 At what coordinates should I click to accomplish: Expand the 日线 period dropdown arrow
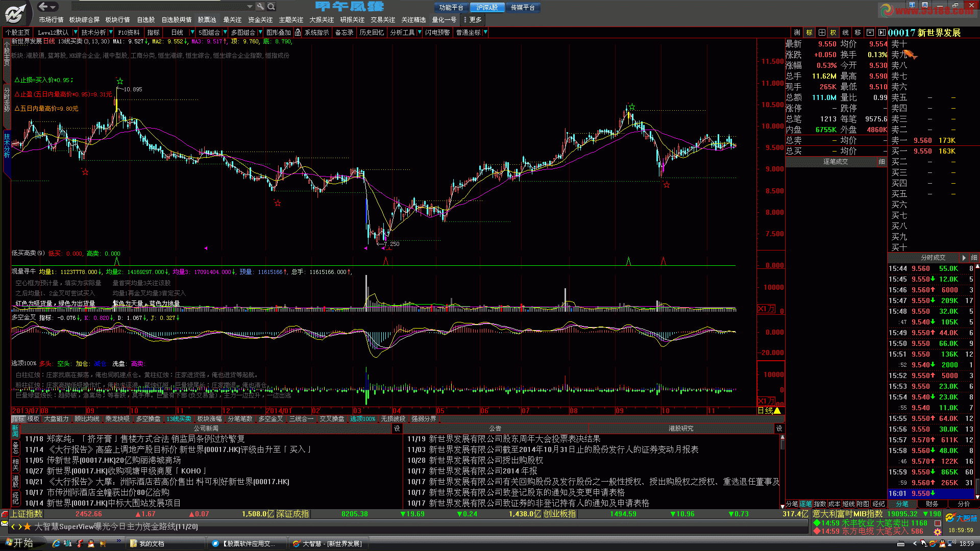click(191, 32)
